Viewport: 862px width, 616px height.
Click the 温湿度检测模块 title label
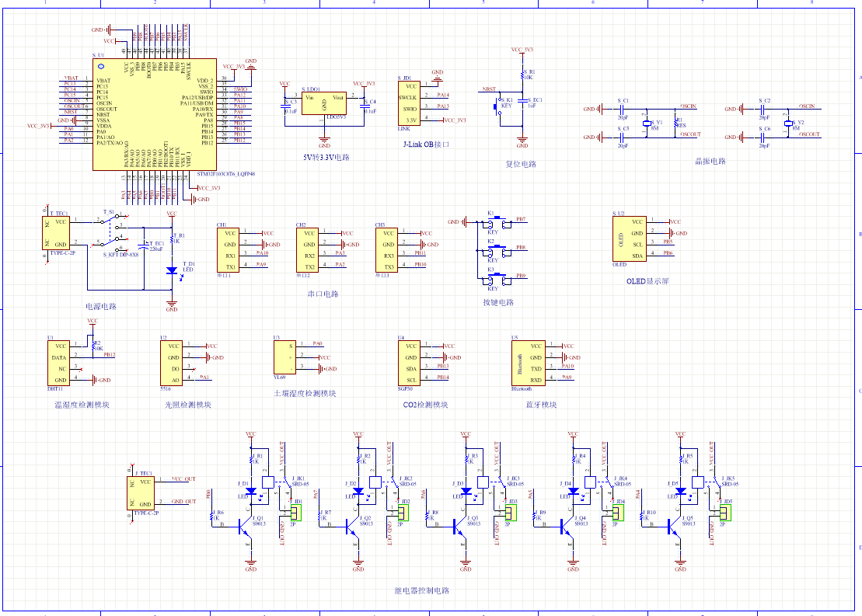tap(82, 405)
